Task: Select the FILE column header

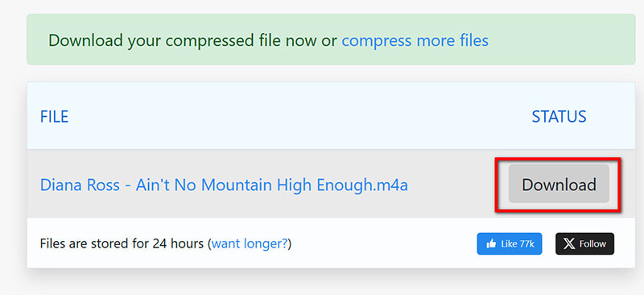Action: tap(54, 116)
